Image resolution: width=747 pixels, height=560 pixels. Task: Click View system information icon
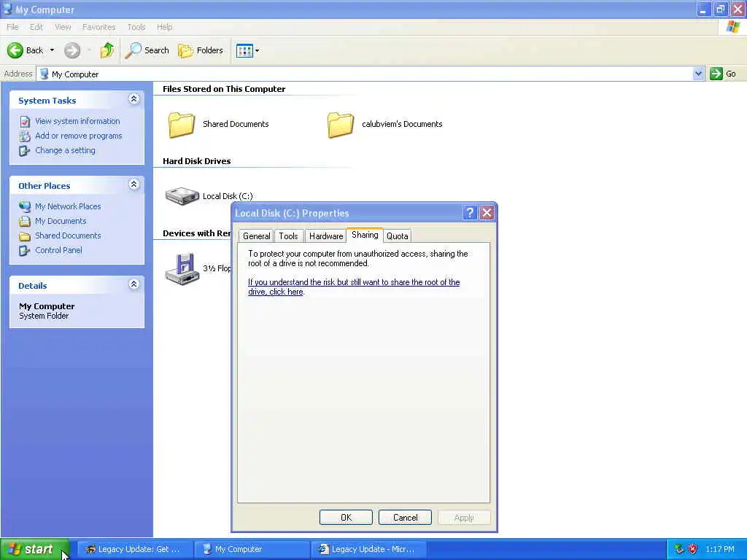(x=25, y=122)
